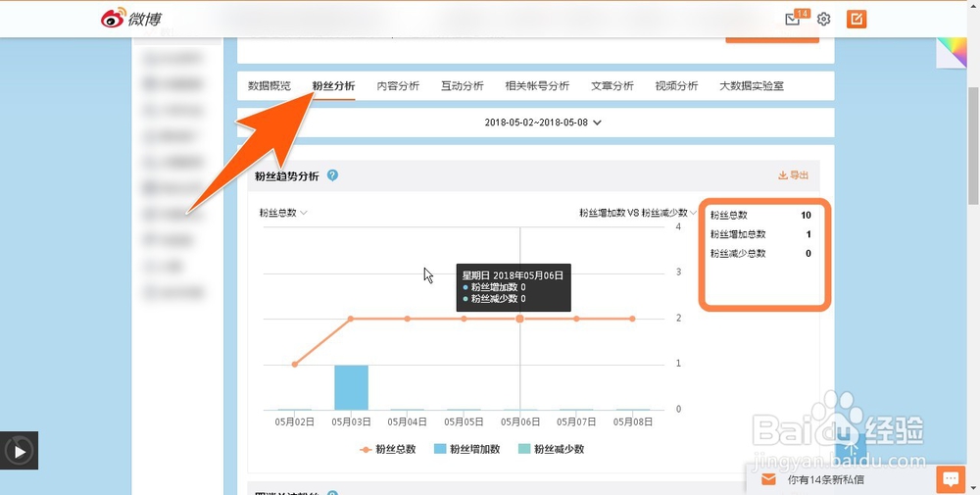Open the 互动分析 tab
980x495 pixels.
click(463, 86)
